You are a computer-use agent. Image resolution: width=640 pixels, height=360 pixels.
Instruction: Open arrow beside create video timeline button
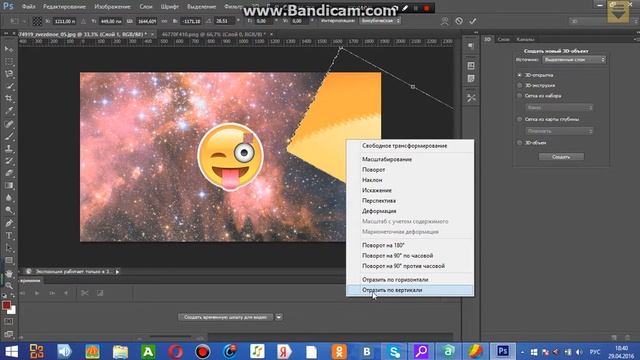pyautogui.click(x=279, y=317)
